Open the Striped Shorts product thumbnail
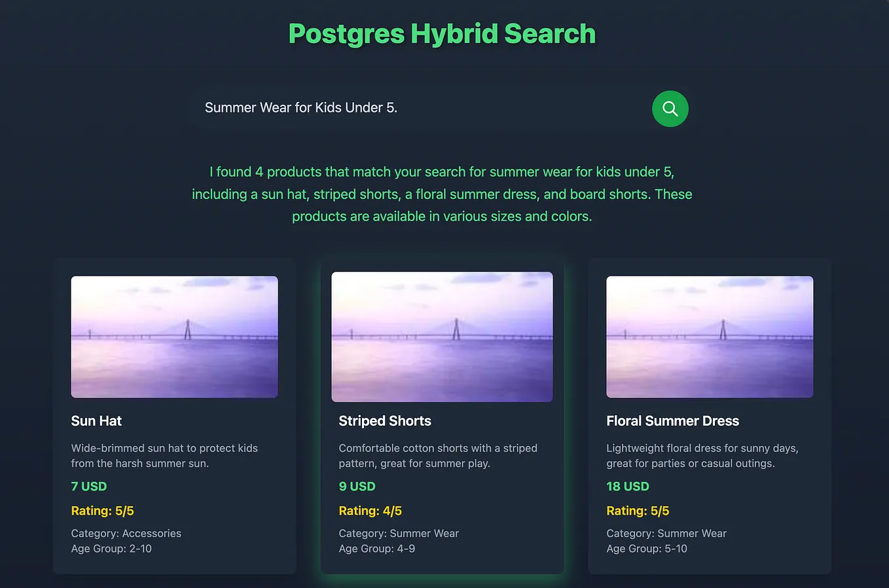 click(442, 337)
